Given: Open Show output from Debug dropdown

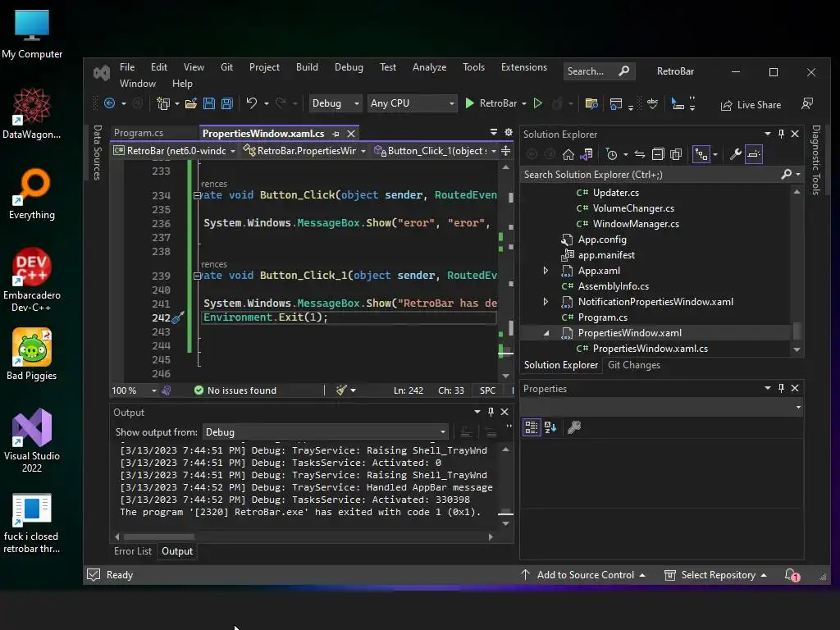Looking at the screenshot, I should [x=325, y=431].
